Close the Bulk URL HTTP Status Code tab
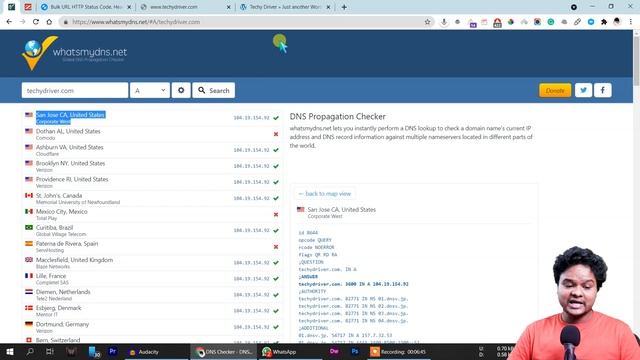Image resolution: width=640 pixels, height=360 pixels. pyautogui.click(x=129, y=7)
